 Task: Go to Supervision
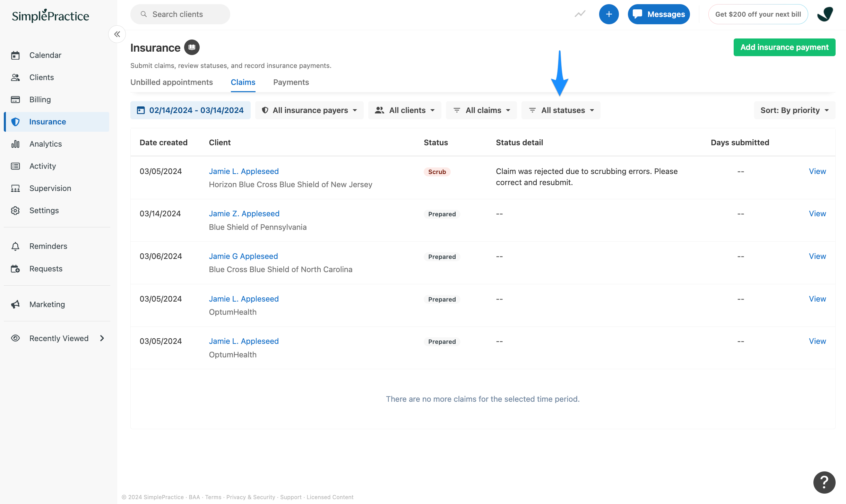click(57, 188)
